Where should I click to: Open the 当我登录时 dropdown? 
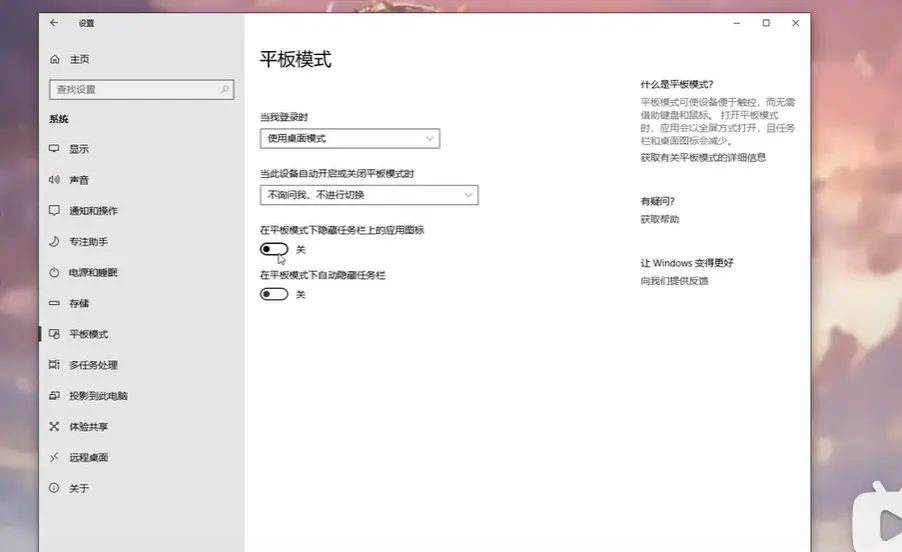coord(350,139)
